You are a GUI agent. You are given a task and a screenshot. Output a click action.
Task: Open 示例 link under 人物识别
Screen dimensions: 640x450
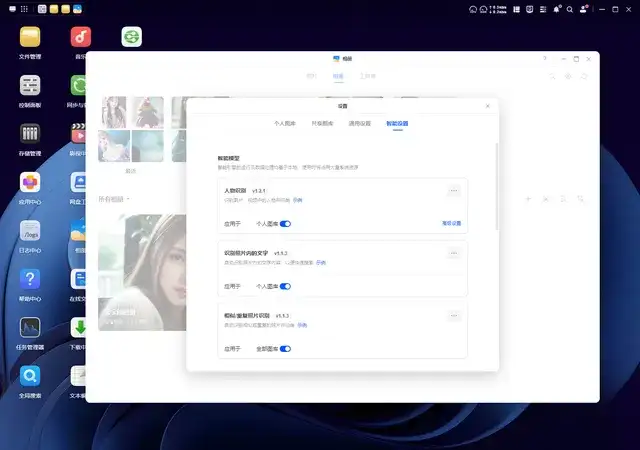[298, 200]
